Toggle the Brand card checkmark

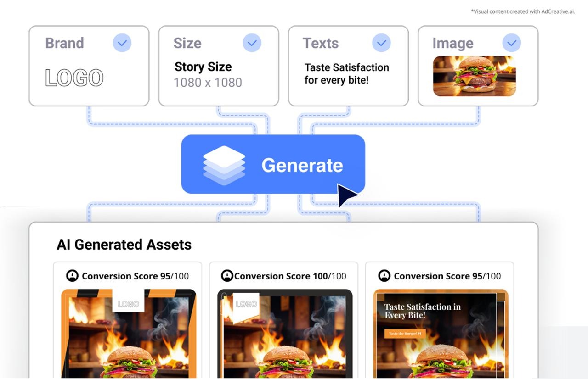click(x=122, y=43)
